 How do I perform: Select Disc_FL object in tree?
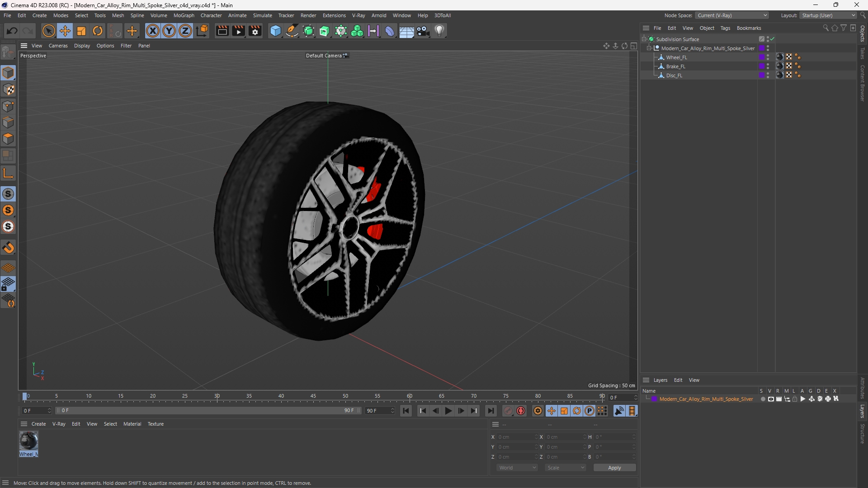[x=674, y=75]
